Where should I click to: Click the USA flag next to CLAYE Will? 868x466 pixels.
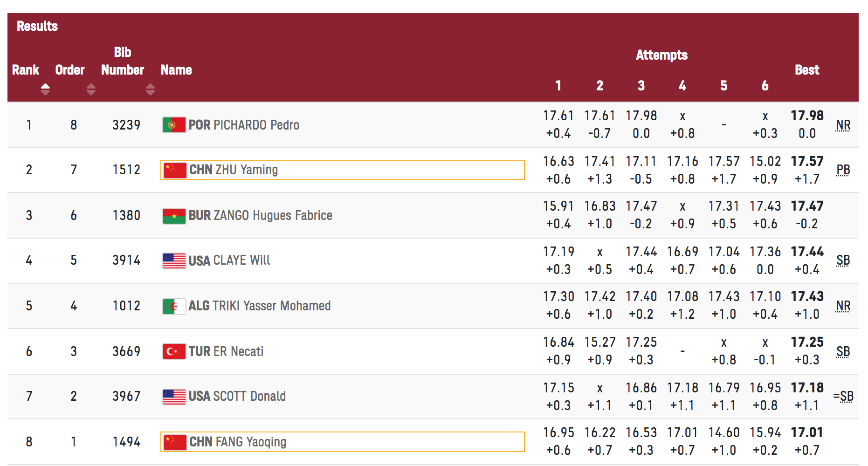[174, 260]
